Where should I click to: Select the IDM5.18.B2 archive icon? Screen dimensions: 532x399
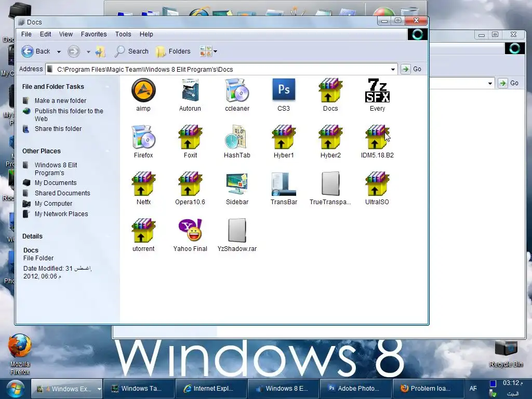tap(377, 137)
